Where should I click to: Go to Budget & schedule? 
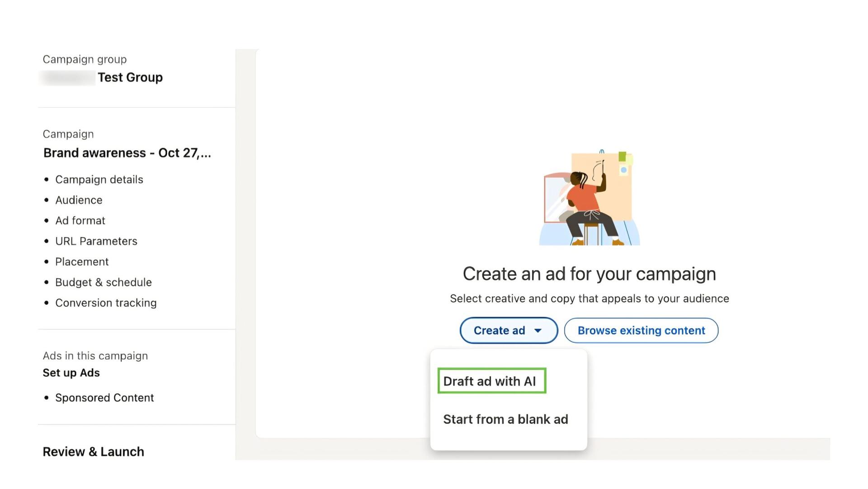coord(104,282)
